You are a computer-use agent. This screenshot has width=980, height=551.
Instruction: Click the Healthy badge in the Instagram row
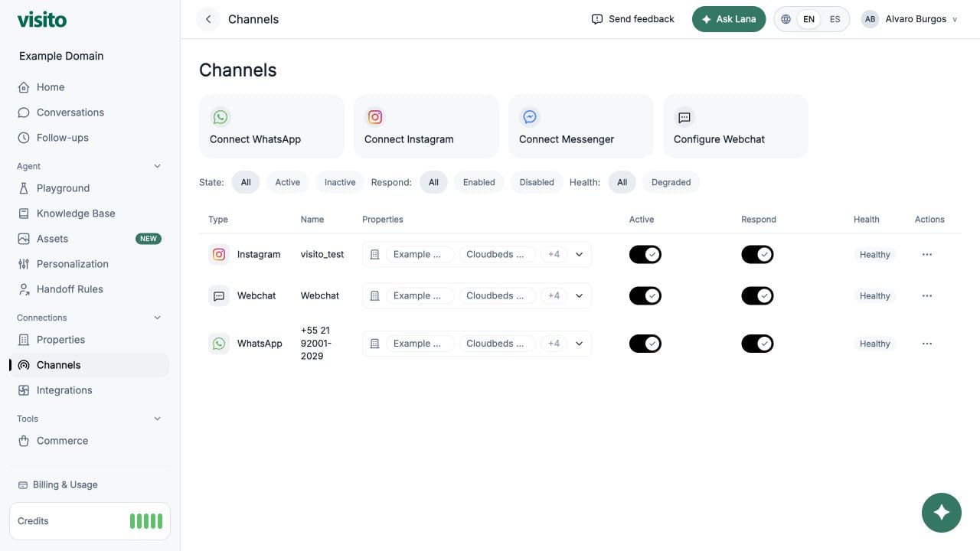(x=874, y=254)
